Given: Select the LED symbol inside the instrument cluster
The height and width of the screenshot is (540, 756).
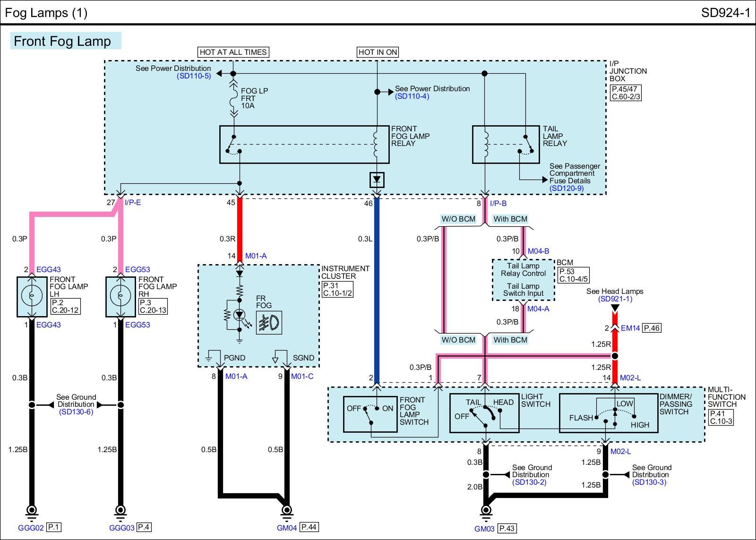Looking at the screenshot, I should point(240,315).
